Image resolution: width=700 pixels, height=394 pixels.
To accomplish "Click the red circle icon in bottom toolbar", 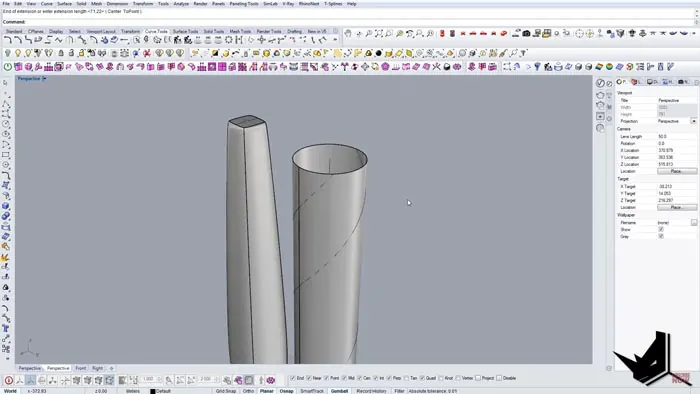I will (x=8, y=380).
